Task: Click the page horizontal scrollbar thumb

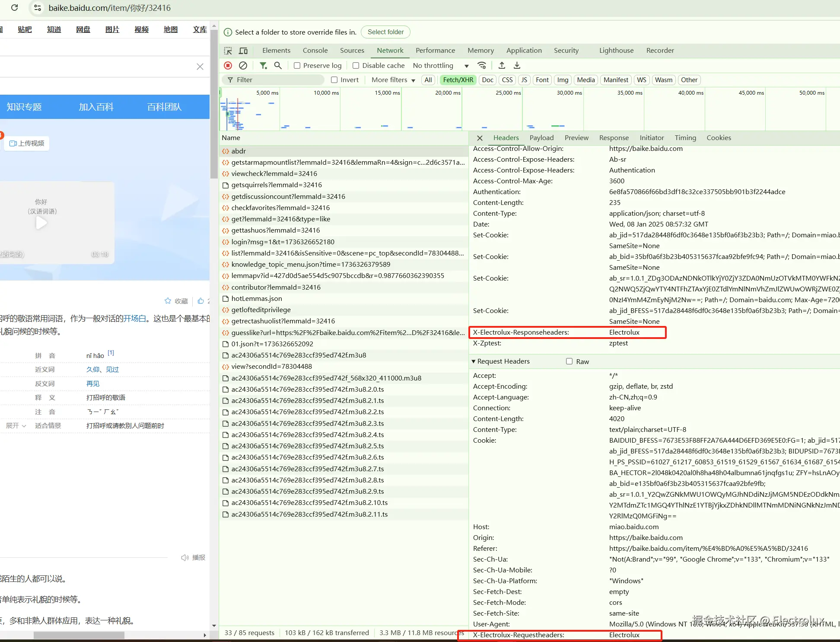Action: click(79, 635)
